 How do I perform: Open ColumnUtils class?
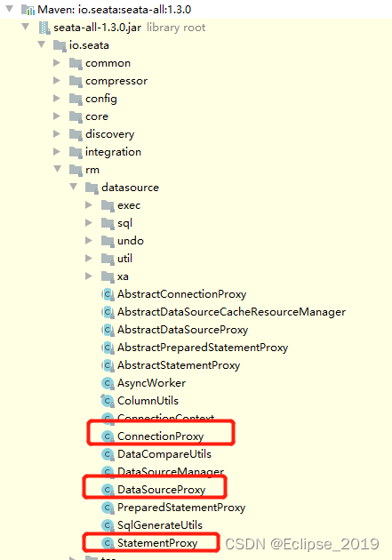pyautogui.click(x=148, y=401)
